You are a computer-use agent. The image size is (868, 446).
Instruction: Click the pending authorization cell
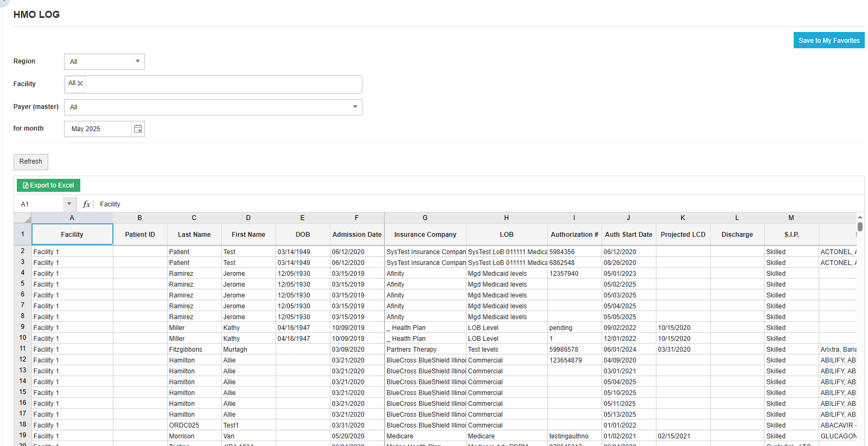click(x=575, y=328)
